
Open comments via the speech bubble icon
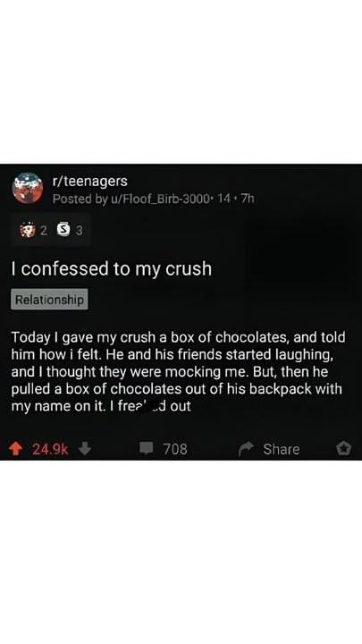click(146, 448)
